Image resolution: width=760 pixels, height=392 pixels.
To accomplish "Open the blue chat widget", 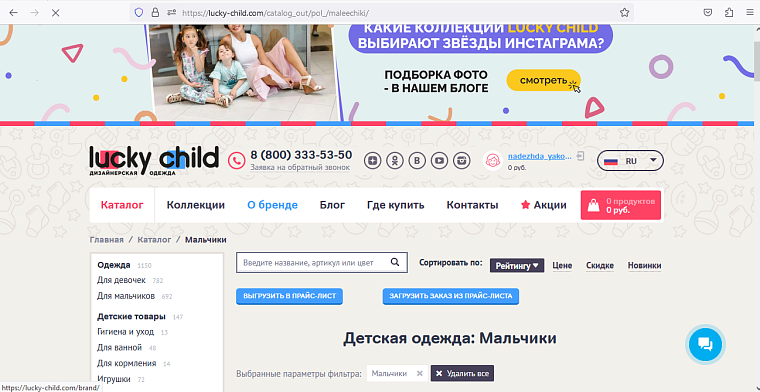I will 705,345.
